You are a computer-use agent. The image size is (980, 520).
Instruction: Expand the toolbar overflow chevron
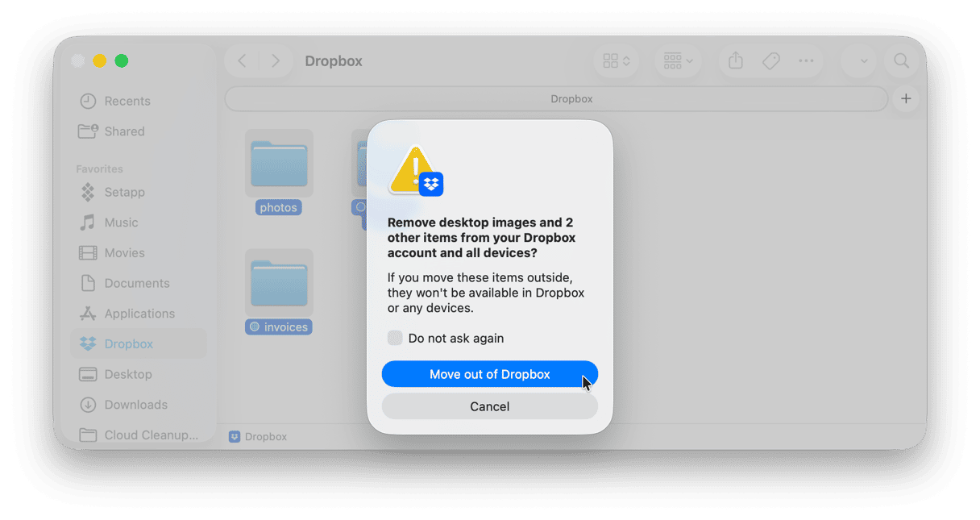pos(863,61)
